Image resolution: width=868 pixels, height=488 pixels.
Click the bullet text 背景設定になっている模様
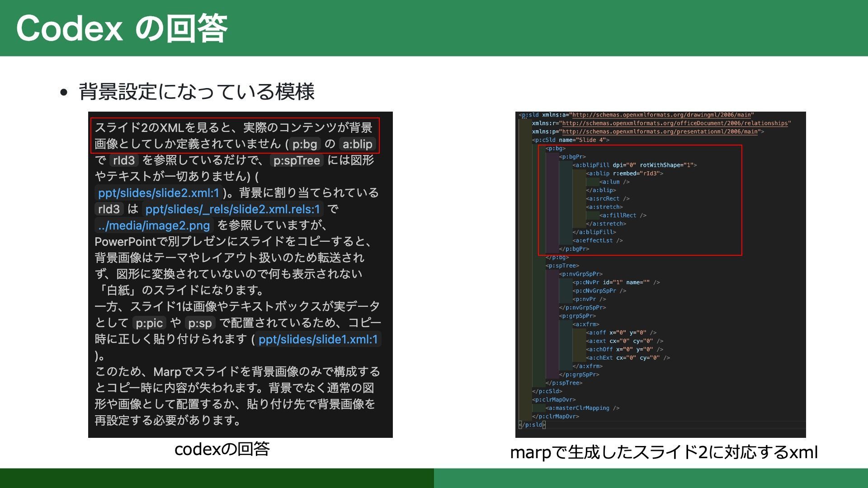pos(196,92)
